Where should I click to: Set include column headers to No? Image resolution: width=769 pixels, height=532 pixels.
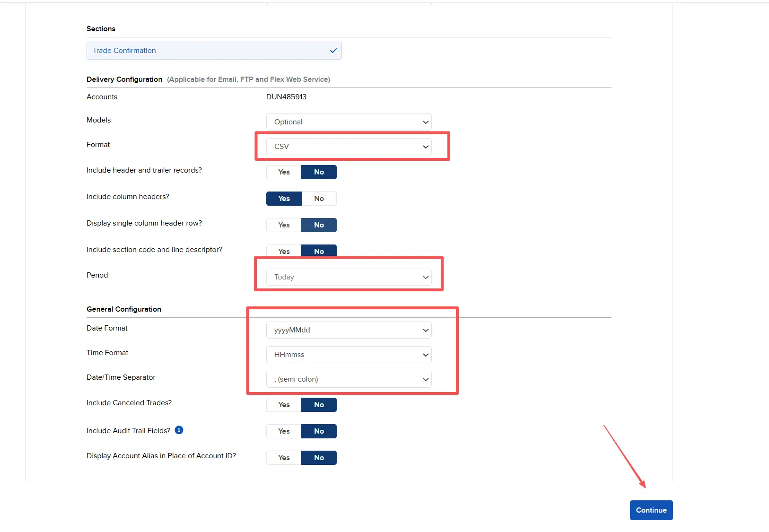(x=319, y=199)
